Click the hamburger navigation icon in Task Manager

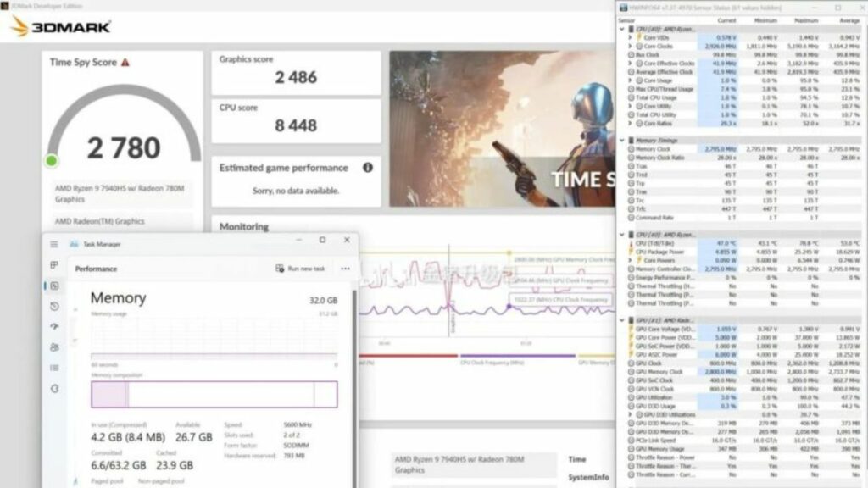pyautogui.click(x=53, y=245)
